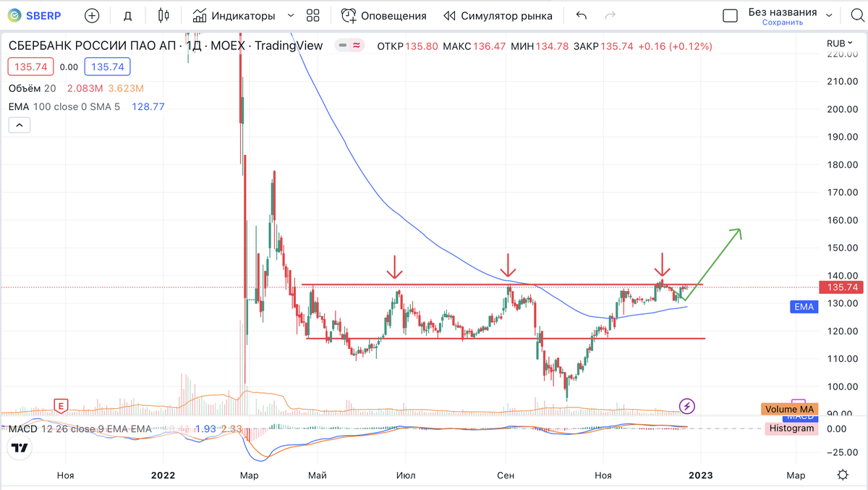The width and height of the screenshot is (868, 490).
Task: Click the high value МАКС 136.47
Action: click(474, 46)
